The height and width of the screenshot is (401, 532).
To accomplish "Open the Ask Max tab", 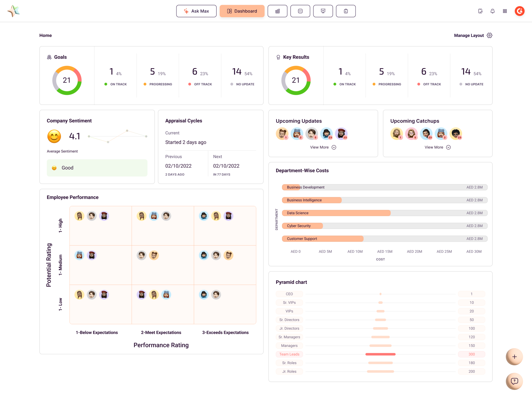I will point(196,11).
